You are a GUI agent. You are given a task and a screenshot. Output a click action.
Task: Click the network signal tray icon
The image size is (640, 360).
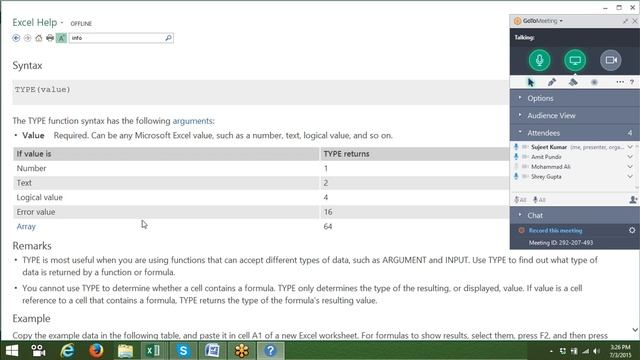click(586, 351)
